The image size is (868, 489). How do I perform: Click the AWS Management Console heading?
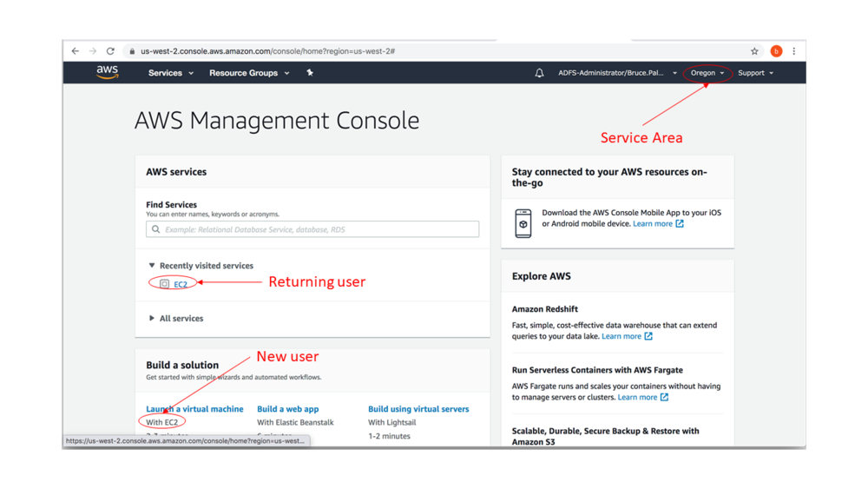[277, 120]
